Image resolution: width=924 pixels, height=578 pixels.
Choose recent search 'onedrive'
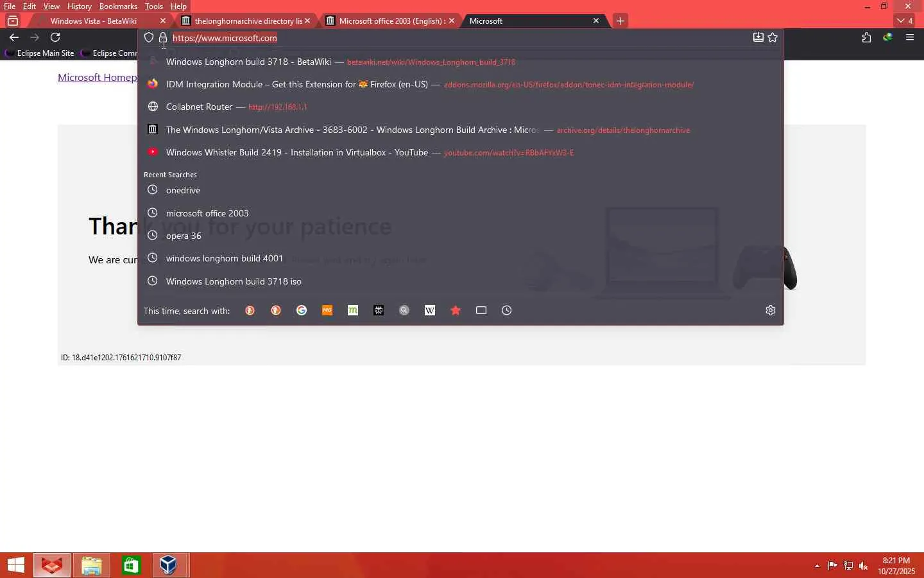click(461, 190)
